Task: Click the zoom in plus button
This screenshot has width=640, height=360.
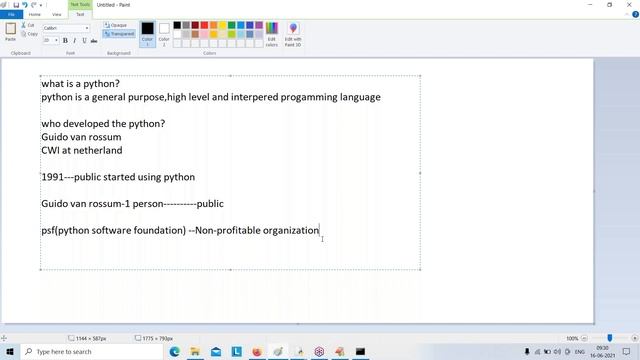Action: pyautogui.click(x=635, y=338)
